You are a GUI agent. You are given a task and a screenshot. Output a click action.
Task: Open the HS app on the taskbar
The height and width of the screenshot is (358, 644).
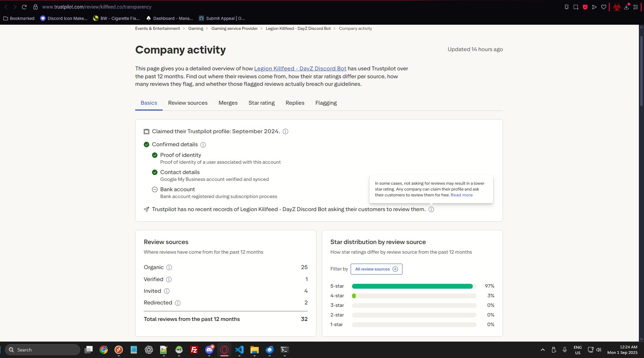179,350
